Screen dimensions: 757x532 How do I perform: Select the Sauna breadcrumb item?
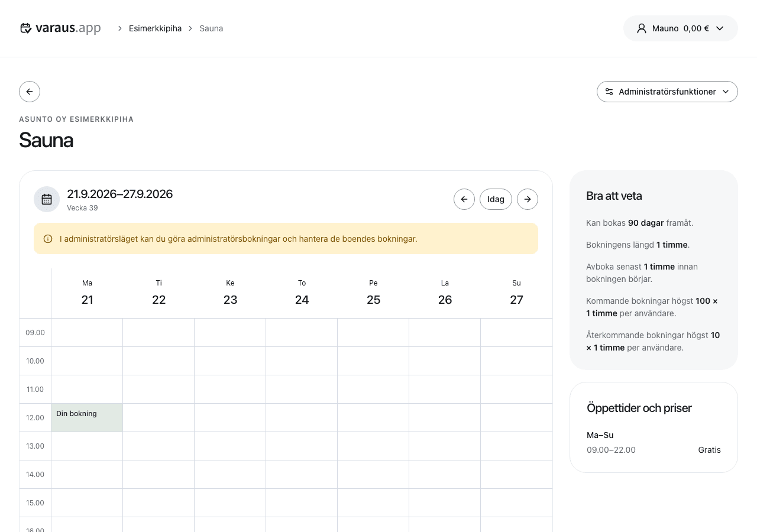click(211, 28)
